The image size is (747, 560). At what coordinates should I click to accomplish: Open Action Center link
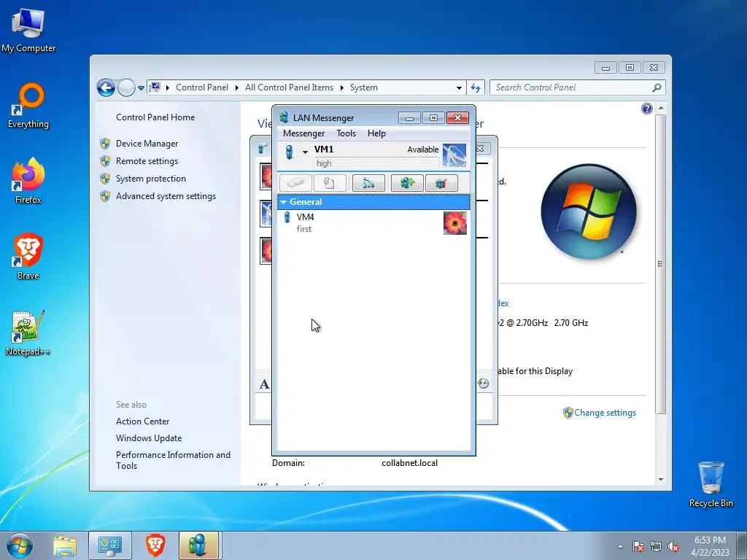142,421
